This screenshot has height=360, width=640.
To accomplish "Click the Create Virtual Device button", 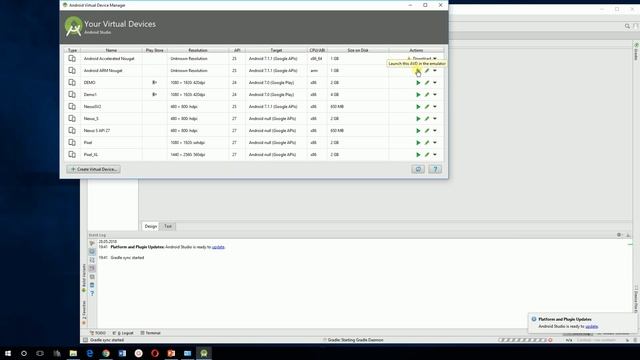I will [x=93, y=169].
